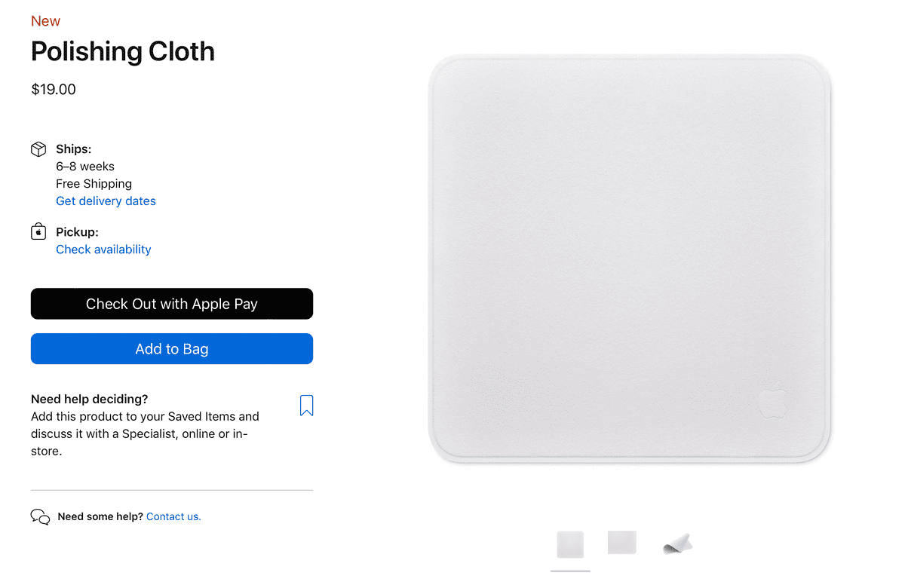Click the red New label
Screen dimensions: 905x588
(x=46, y=21)
